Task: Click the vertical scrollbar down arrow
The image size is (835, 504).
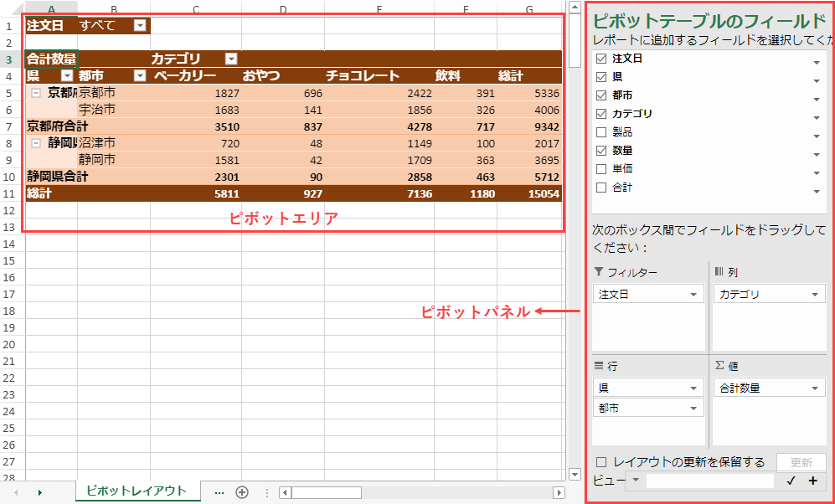Action: tap(574, 474)
